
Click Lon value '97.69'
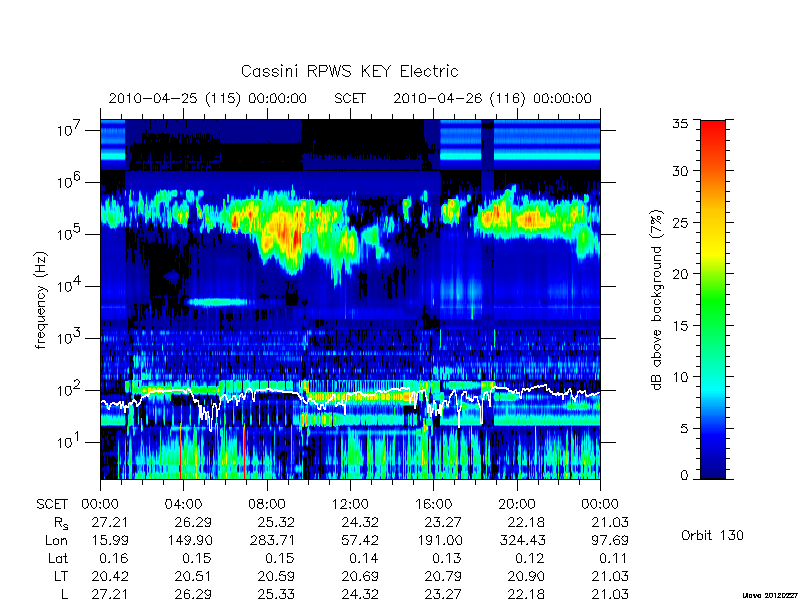(x=610, y=540)
